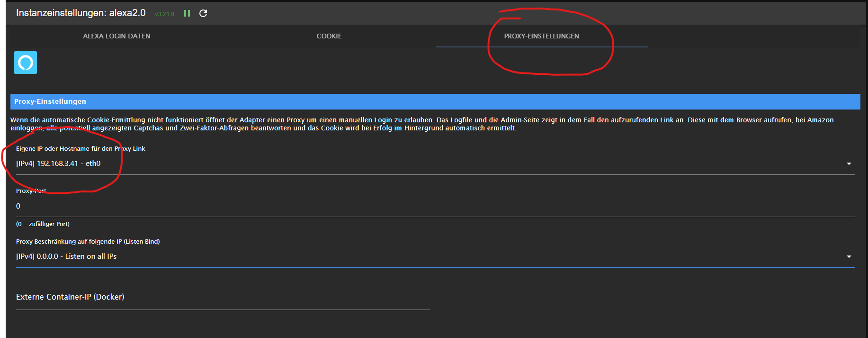The image size is (868, 338).
Task: Click the description paragraph starting 'Wenn die automatische'
Action: (x=422, y=124)
